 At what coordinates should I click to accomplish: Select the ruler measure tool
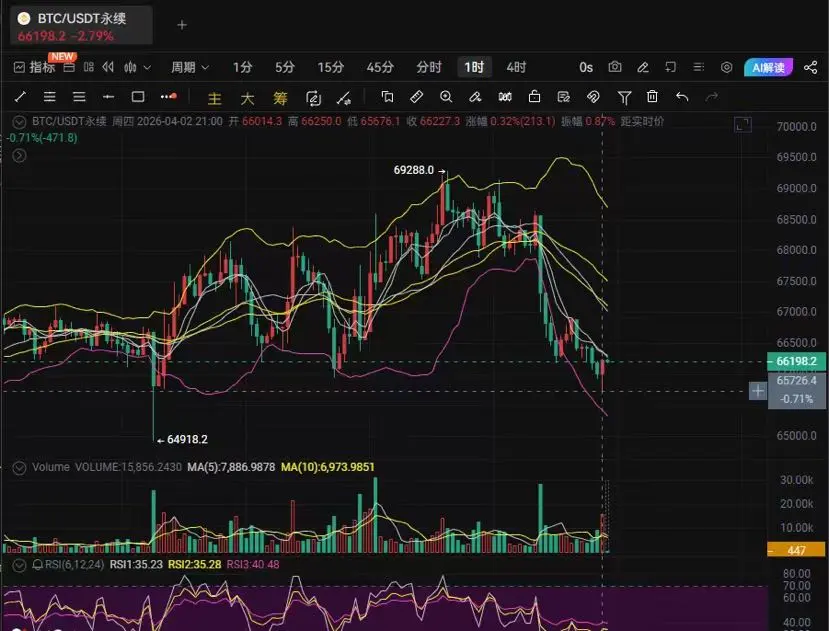click(416, 97)
